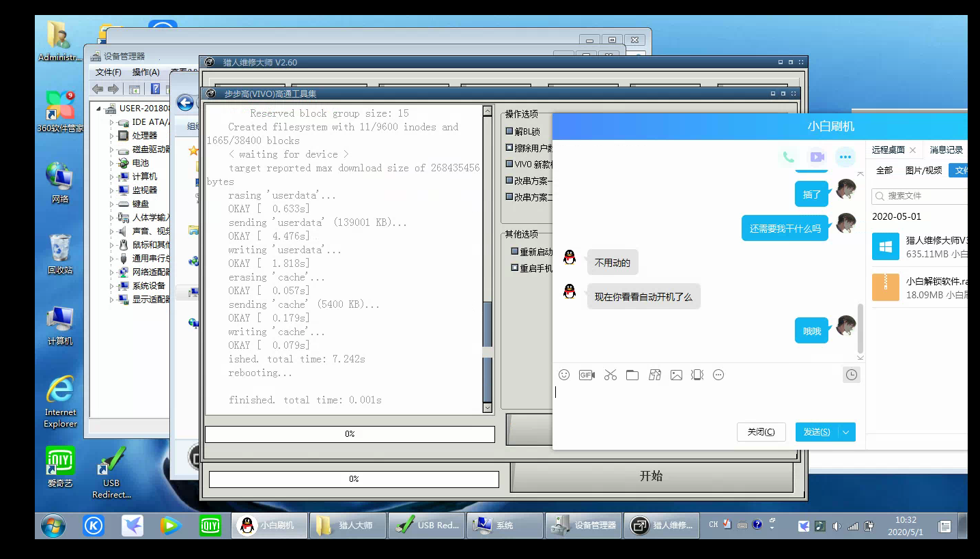Expand the 处理器 node
The image size is (980, 559).
pyautogui.click(x=112, y=135)
